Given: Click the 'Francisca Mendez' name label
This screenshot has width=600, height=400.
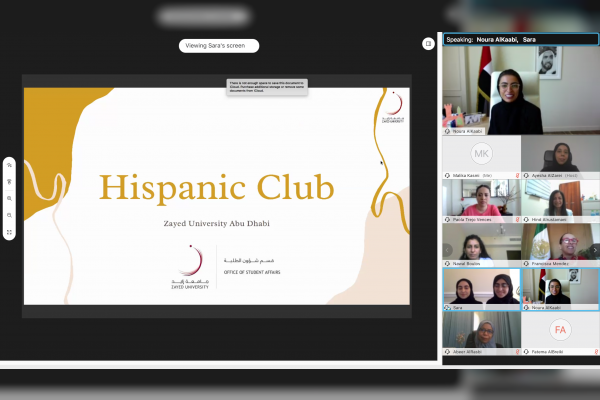Looking at the screenshot, I should coord(550,264).
